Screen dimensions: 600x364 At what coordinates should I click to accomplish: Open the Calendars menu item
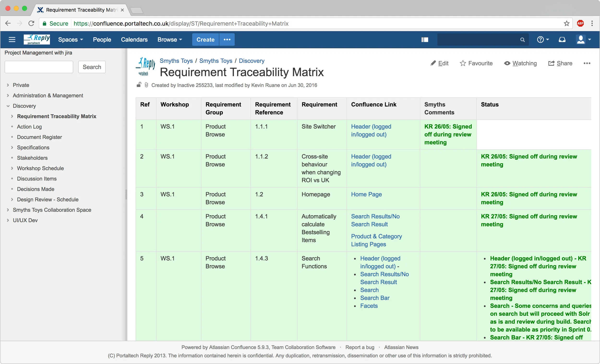coord(134,39)
